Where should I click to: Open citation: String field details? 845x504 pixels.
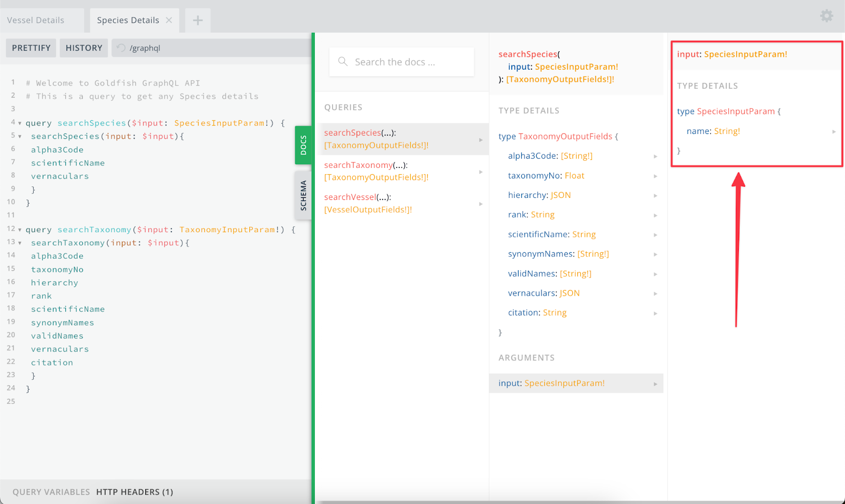[x=576, y=313]
